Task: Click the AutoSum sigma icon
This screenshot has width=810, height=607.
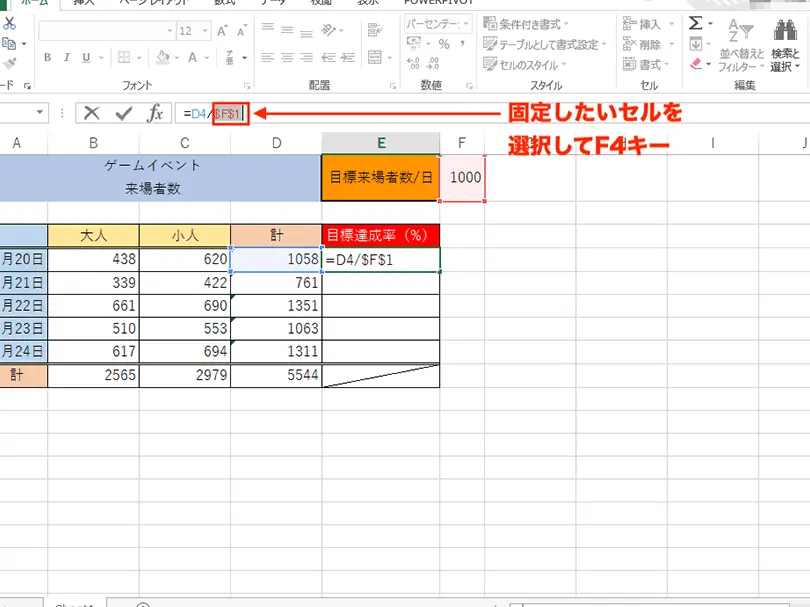Action: (x=695, y=23)
